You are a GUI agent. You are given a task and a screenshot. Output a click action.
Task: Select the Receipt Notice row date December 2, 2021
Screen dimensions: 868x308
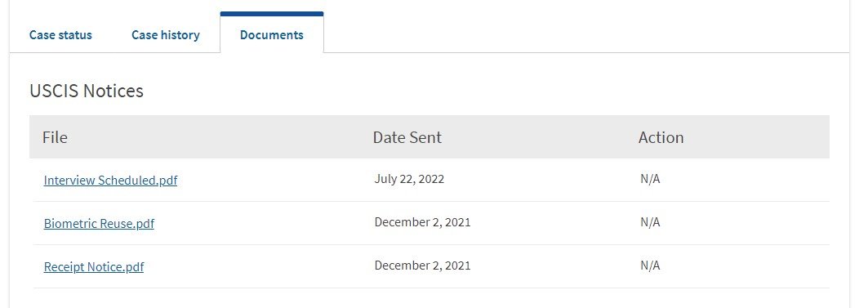[x=422, y=266]
